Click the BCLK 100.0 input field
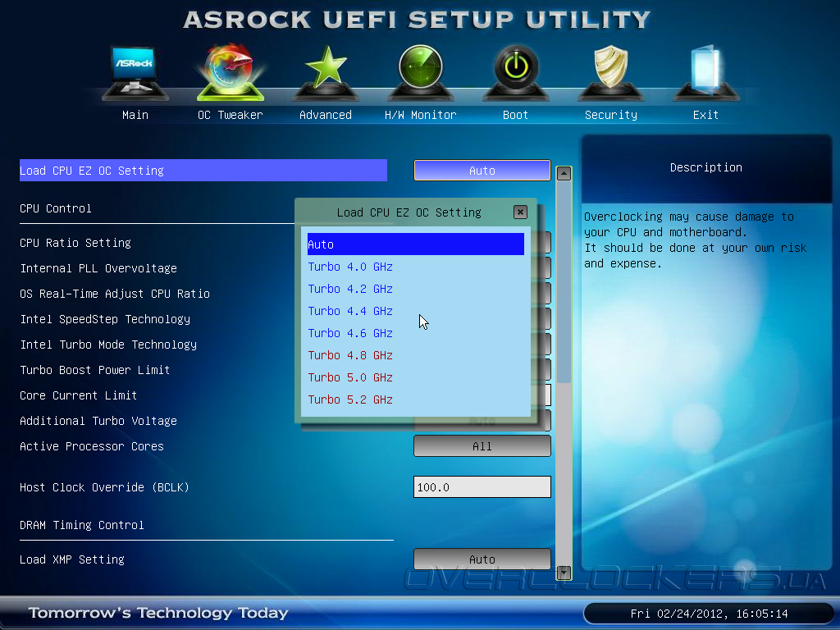The width and height of the screenshot is (840, 630). pos(482,487)
